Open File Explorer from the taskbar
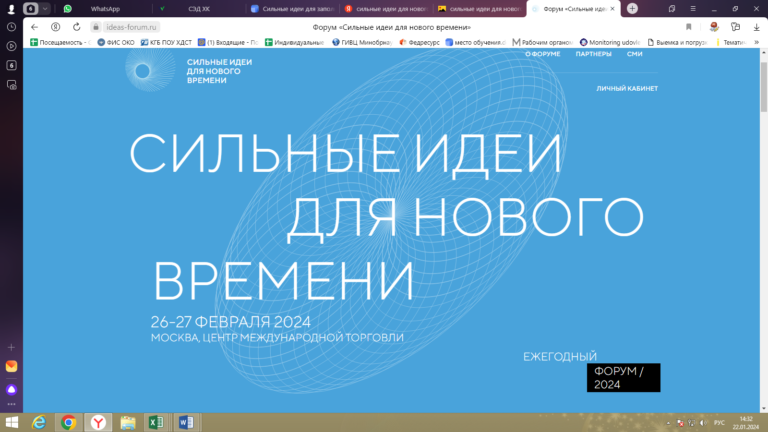The height and width of the screenshot is (432, 768). tap(128, 422)
